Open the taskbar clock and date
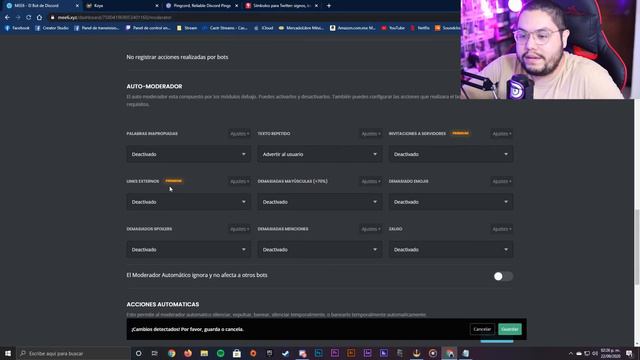 point(610,353)
